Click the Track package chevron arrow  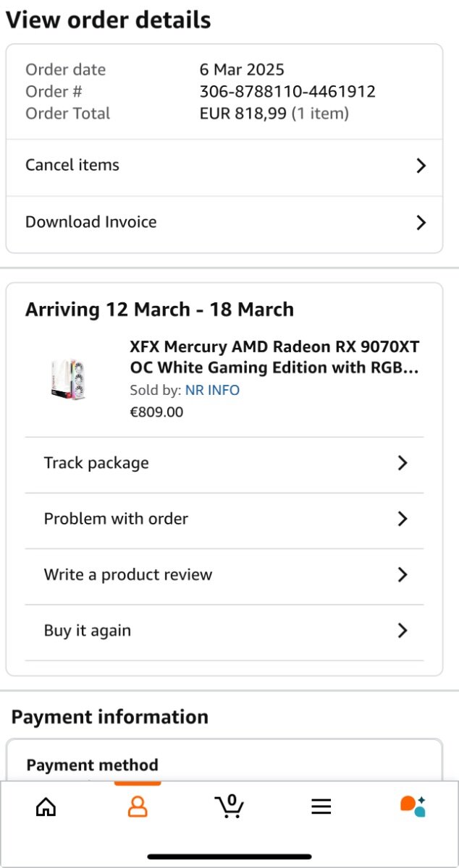click(403, 464)
